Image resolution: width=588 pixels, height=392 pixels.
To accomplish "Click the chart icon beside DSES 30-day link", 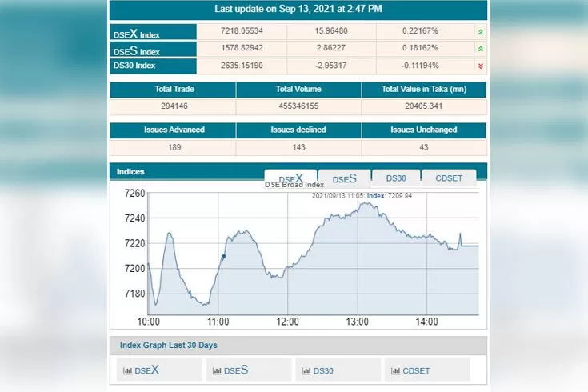I will [x=217, y=371].
